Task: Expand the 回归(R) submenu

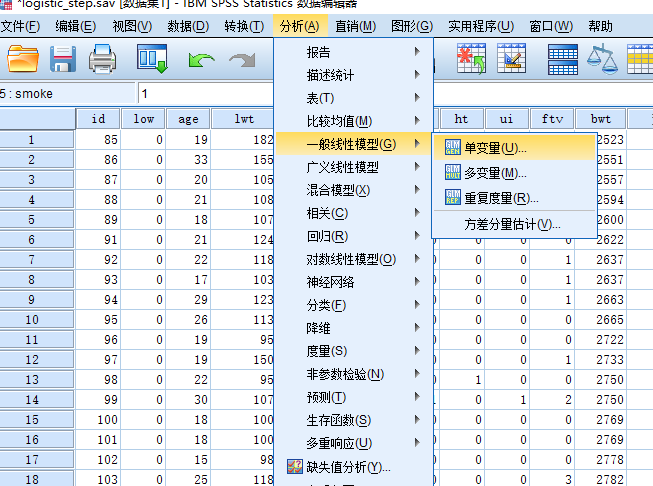Action: tap(353, 236)
